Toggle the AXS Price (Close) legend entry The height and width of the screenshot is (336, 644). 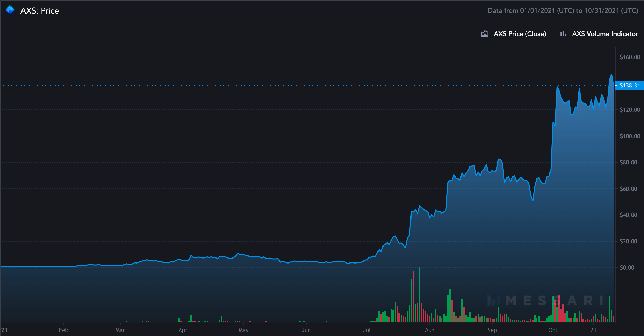(x=519, y=34)
